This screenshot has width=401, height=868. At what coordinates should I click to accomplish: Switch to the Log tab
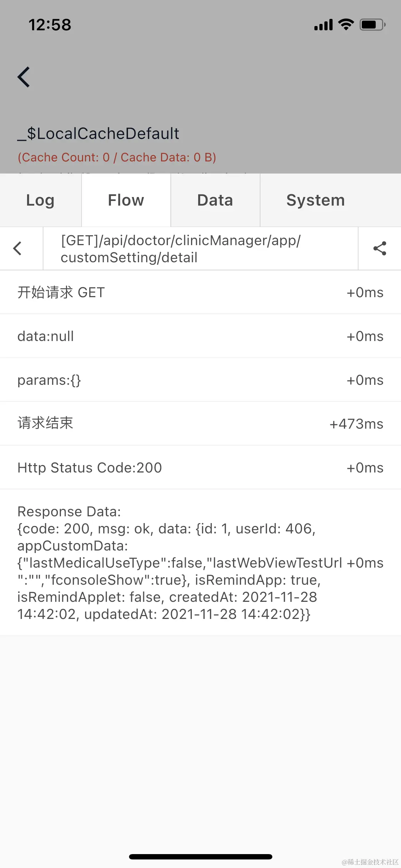[x=40, y=200]
